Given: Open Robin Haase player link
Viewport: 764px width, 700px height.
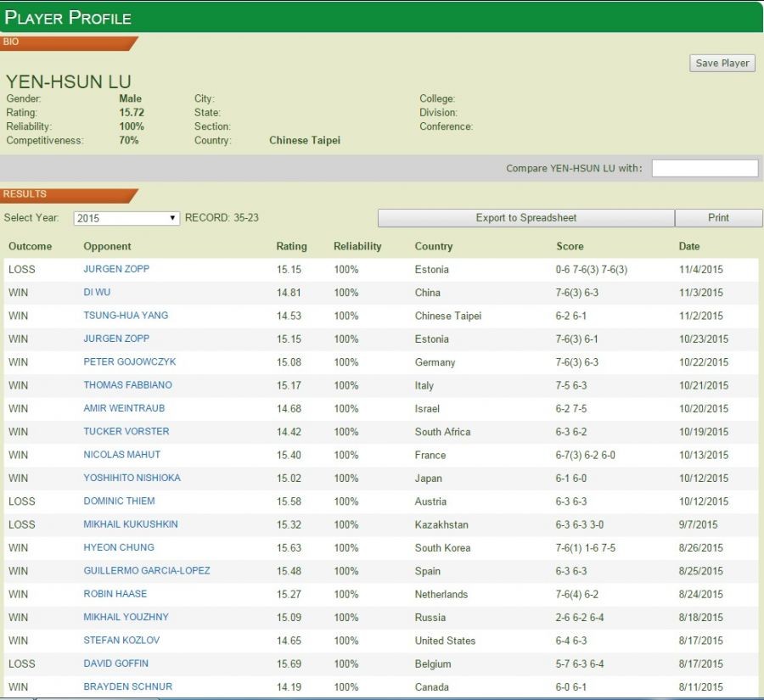Looking at the screenshot, I should point(115,594).
